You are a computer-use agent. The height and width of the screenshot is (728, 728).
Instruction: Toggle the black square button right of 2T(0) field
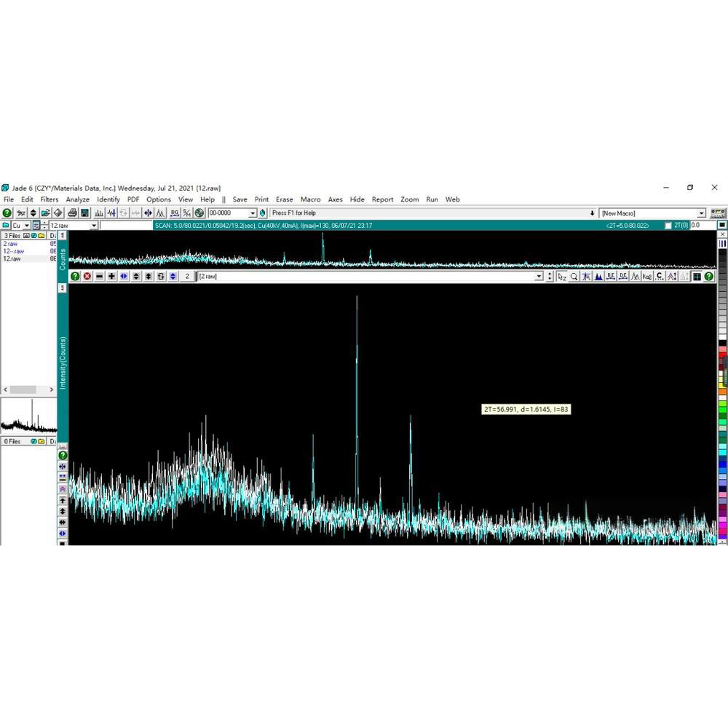click(722, 225)
